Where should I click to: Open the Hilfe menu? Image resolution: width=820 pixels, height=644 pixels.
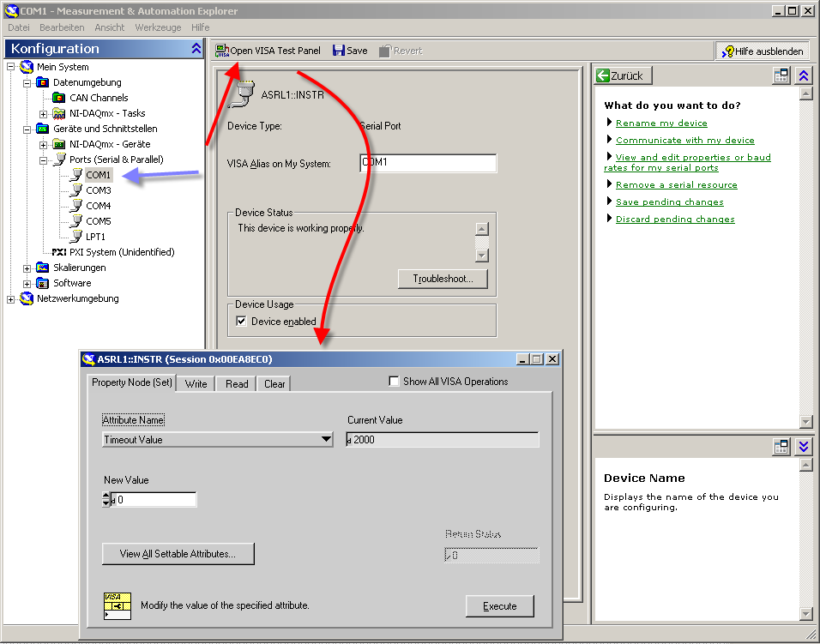point(201,27)
